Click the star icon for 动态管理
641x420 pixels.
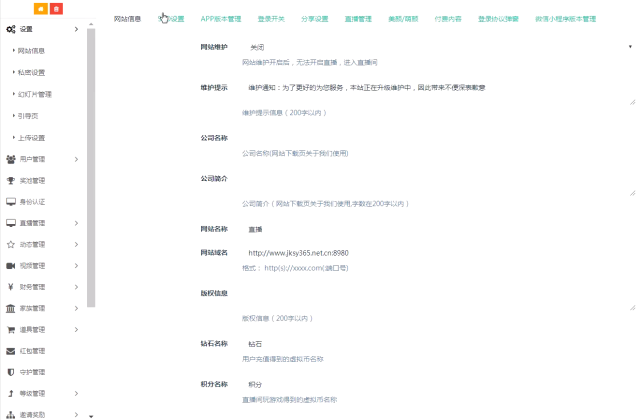[x=11, y=245]
